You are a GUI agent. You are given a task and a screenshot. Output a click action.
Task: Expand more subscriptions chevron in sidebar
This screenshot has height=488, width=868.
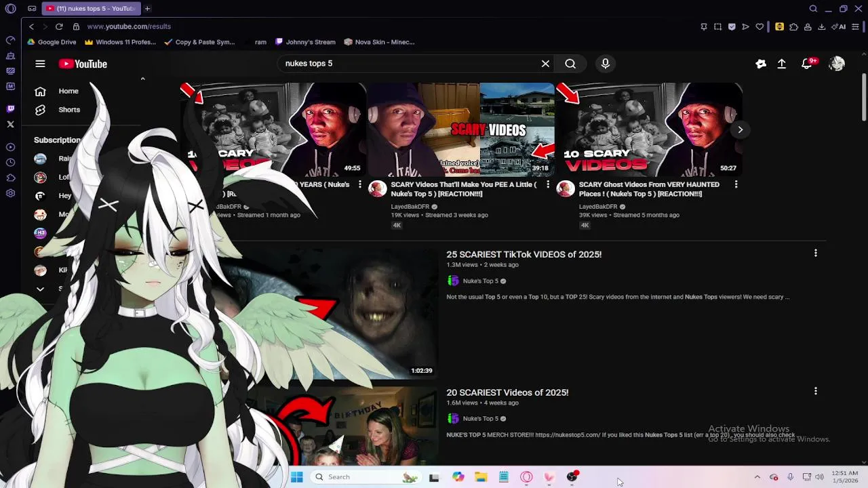[40, 289]
